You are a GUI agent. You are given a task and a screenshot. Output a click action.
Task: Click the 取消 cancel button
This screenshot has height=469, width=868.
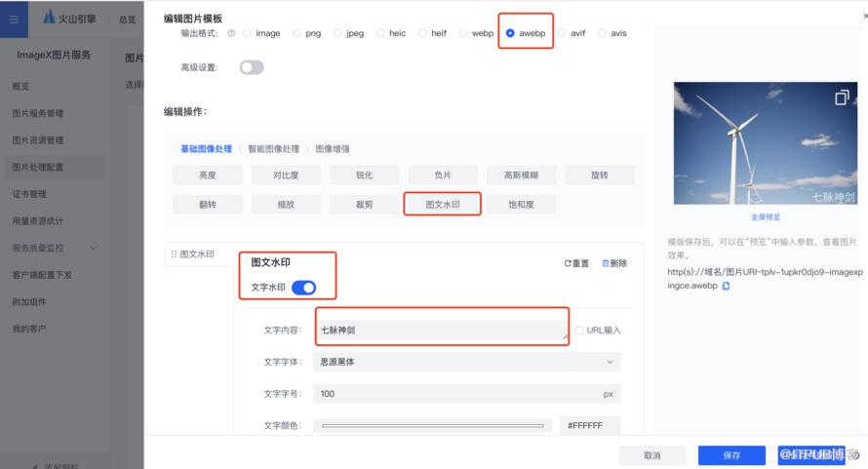pos(652,455)
